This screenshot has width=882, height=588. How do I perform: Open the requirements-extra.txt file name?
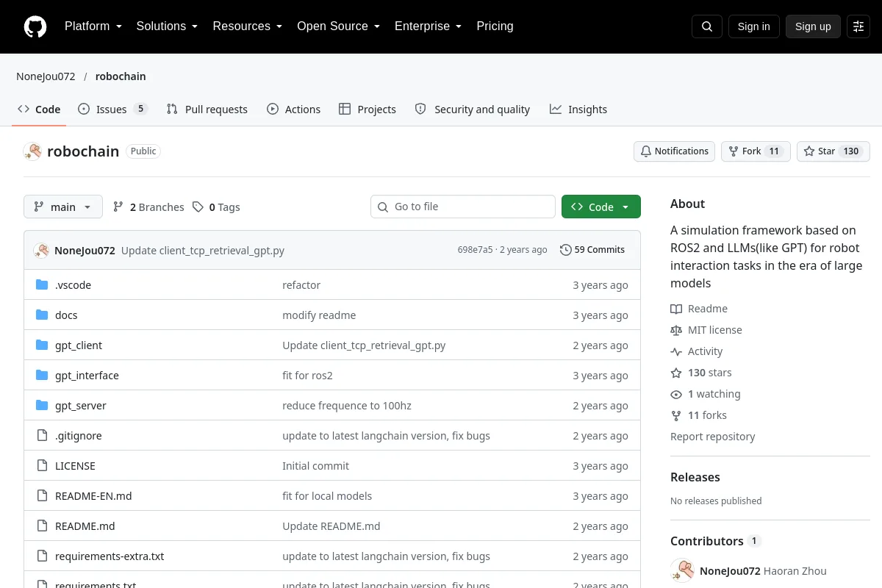tap(110, 556)
